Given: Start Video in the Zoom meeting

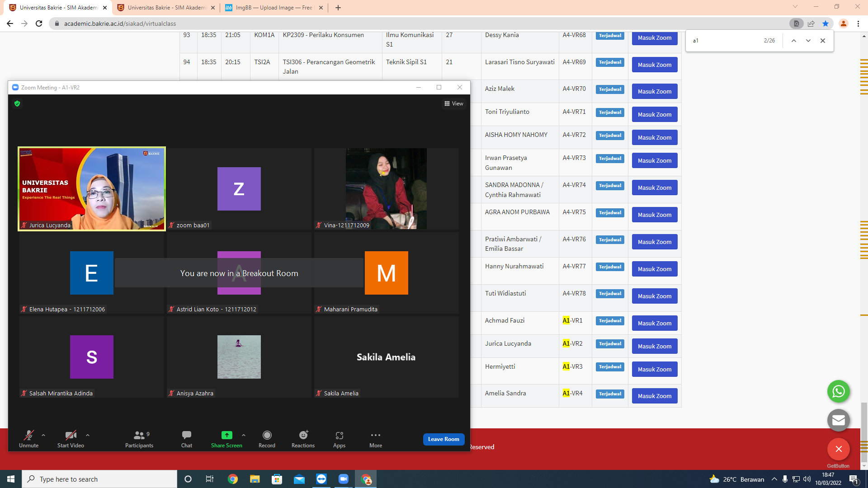Looking at the screenshot, I should click(x=71, y=439).
